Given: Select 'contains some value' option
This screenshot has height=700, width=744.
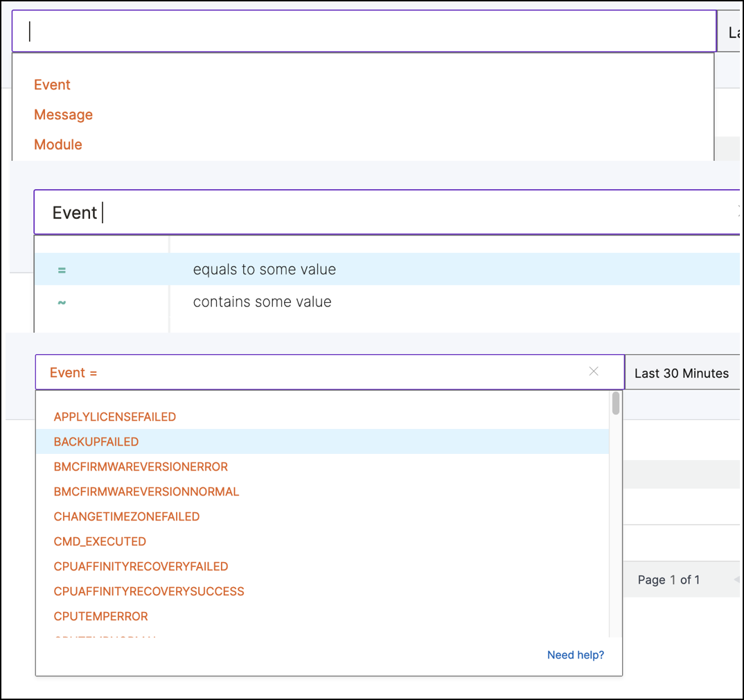Looking at the screenshot, I should tap(262, 301).
